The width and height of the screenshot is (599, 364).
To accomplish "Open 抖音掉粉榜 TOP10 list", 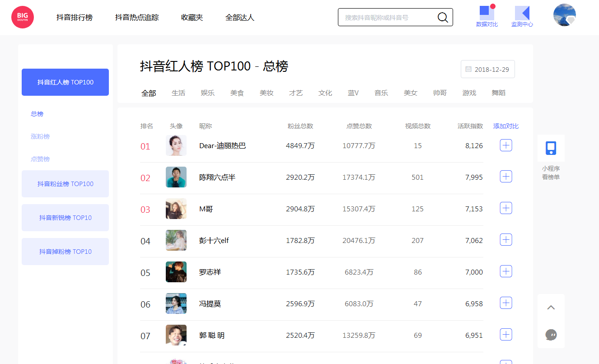I will [x=65, y=252].
